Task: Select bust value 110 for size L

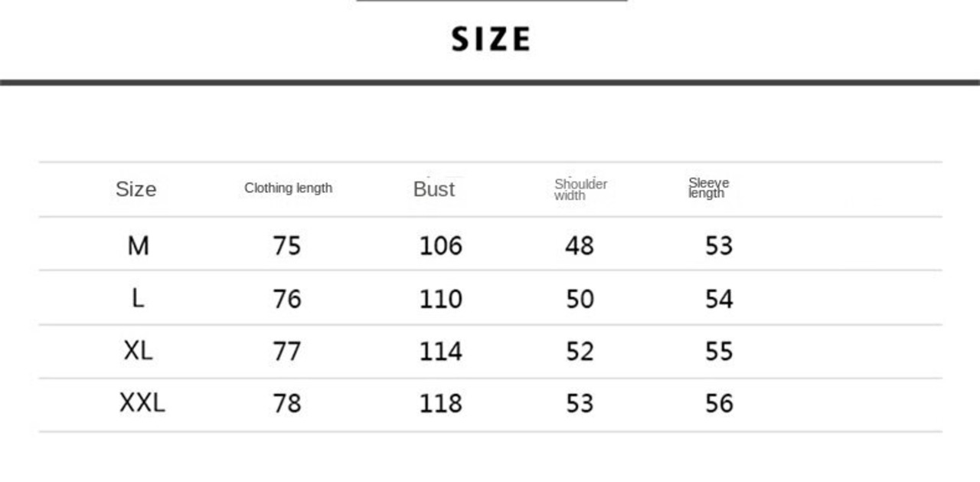Action: click(x=441, y=298)
